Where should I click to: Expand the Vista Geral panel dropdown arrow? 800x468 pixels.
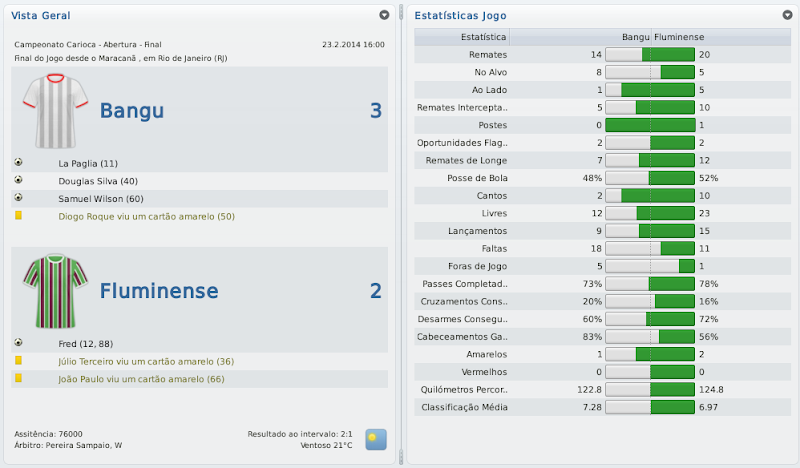click(385, 15)
